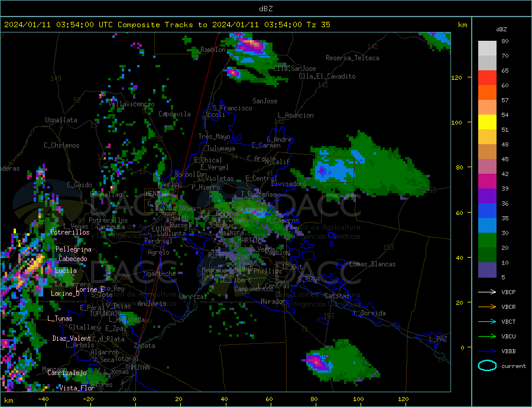Click the 'Uspallata' map label
Viewport: 532px width, 407px height.
61,120
